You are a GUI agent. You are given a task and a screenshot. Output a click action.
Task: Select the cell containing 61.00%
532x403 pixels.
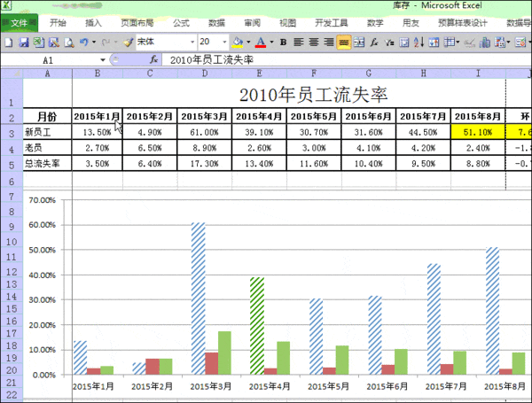pos(205,132)
